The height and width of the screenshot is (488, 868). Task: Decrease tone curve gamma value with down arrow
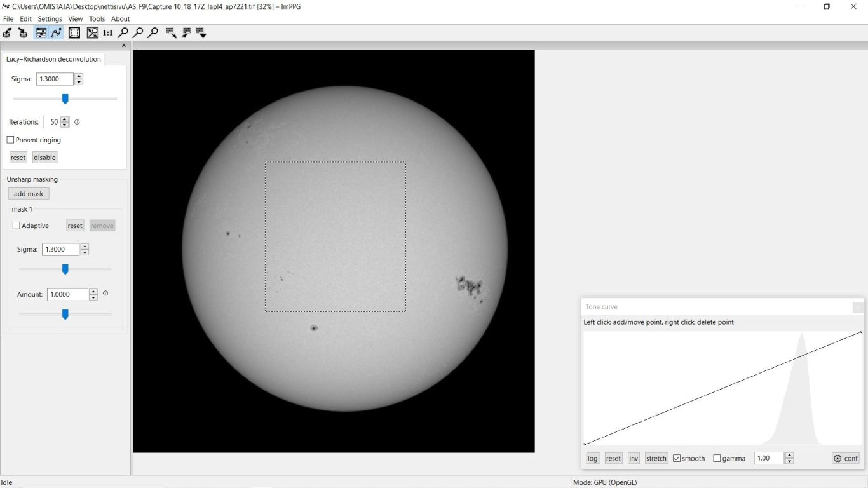[x=789, y=461]
